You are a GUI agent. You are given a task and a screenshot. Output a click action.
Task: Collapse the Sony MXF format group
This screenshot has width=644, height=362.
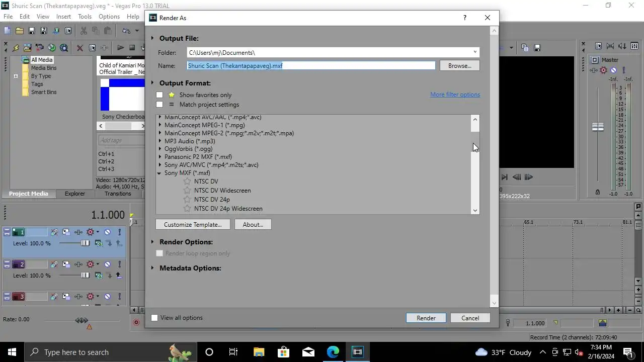click(x=159, y=173)
